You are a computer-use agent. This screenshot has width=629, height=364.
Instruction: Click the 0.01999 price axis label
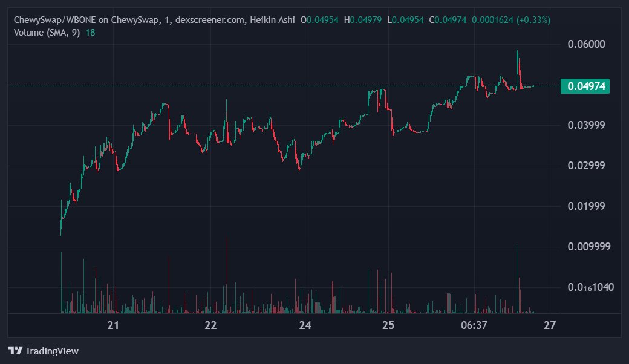click(x=586, y=206)
